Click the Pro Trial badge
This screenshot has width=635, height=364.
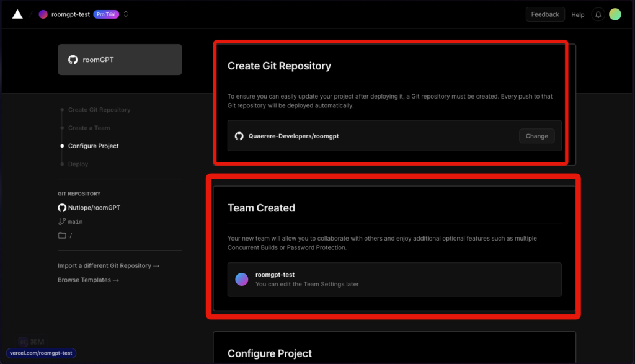coord(106,14)
